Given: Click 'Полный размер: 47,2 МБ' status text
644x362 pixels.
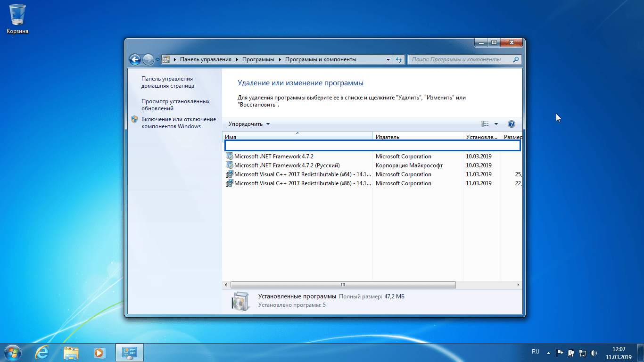Looking at the screenshot, I should 372,296.
